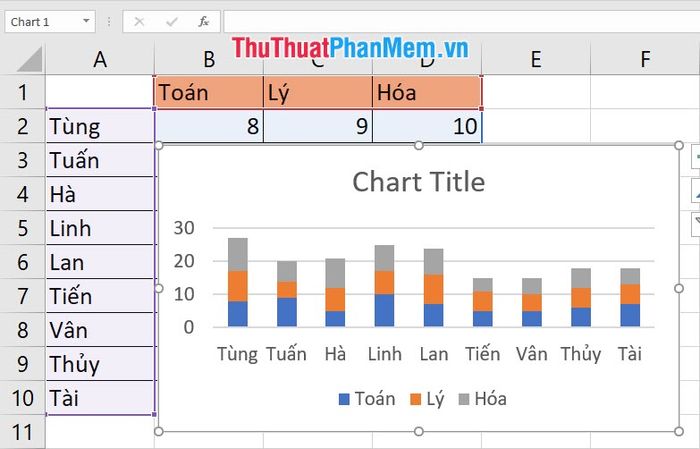The width and height of the screenshot is (700, 449).
Task: Click empty cell E1
Action: click(536, 92)
